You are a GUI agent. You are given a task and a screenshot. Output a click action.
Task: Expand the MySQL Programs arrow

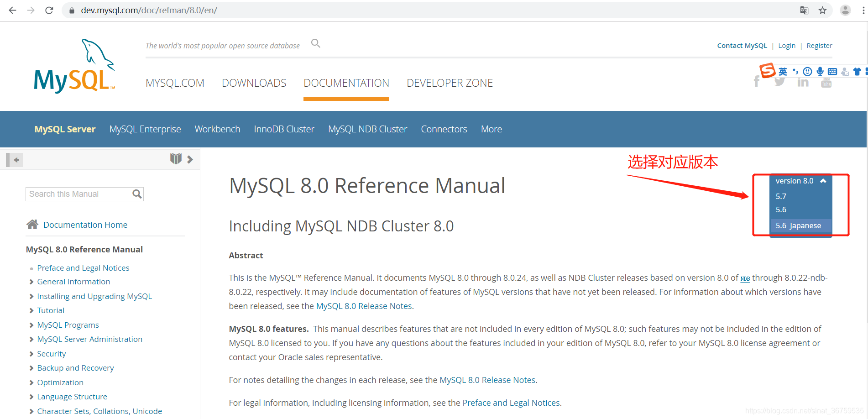pos(31,325)
